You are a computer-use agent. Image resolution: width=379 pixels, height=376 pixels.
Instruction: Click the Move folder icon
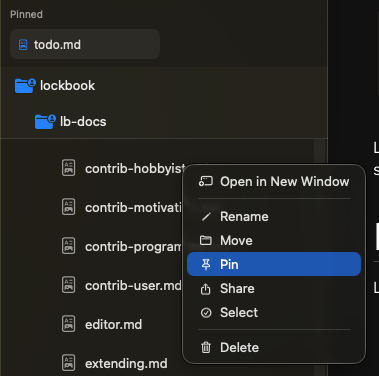[206, 240]
